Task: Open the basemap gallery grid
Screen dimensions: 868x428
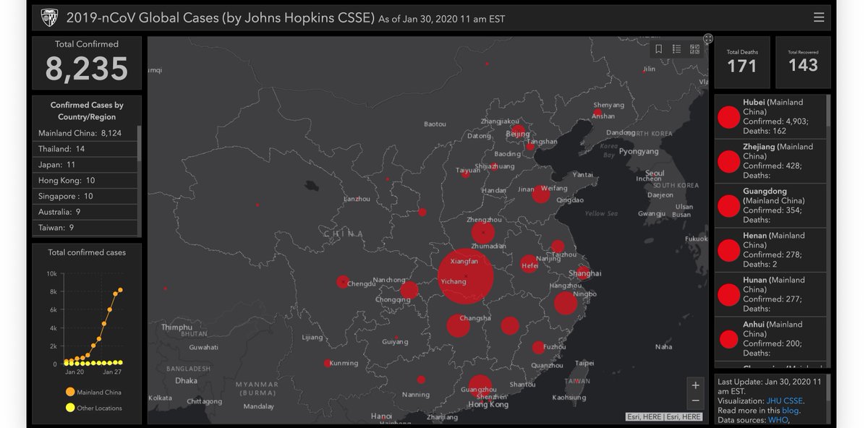Action: (694, 49)
